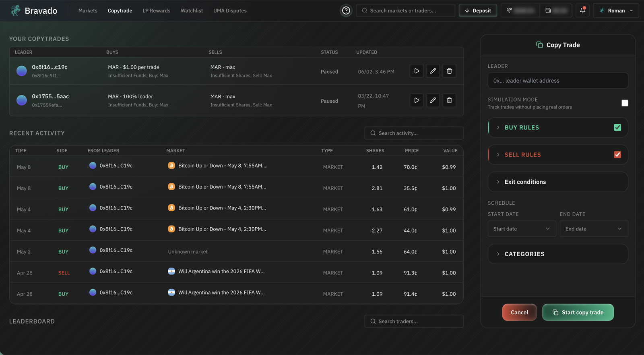The width and height of the screenshot is (644, 355).
Task: Click leader avatar in May 2 activity row
Action: (x=93, y=250)
